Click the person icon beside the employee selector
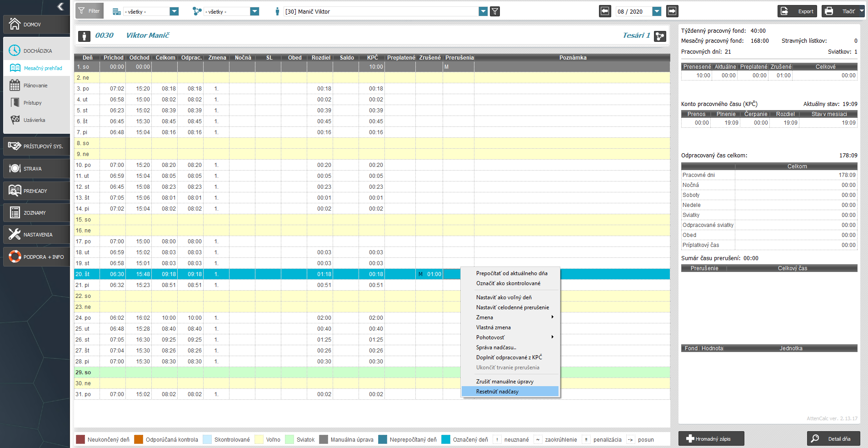The height and width of the screenshot is (448, 868). coord(277,11)
